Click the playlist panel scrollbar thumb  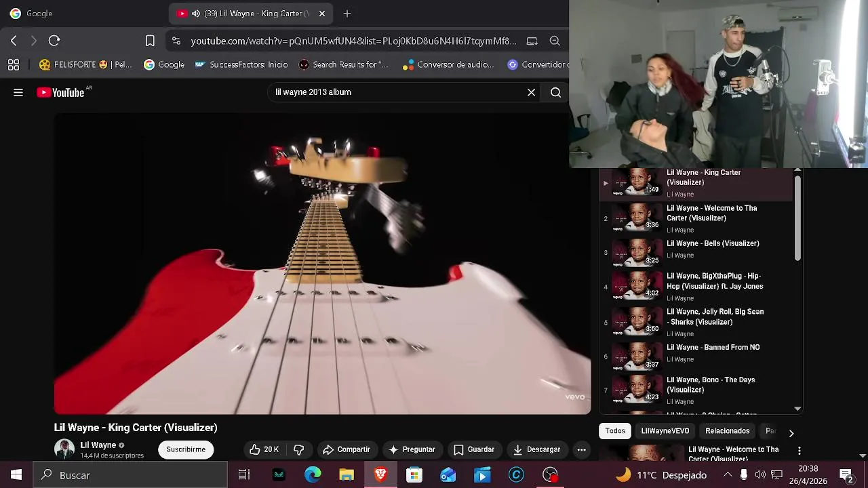point(797,217)
